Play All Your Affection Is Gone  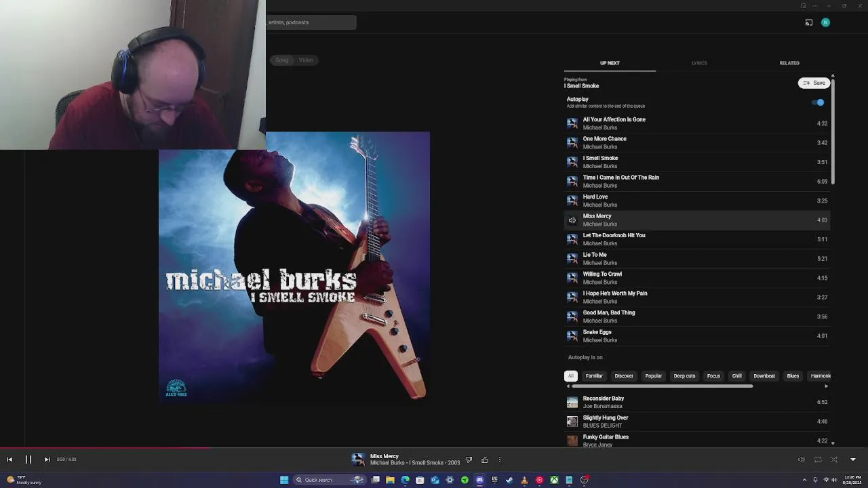coord(697,123)
